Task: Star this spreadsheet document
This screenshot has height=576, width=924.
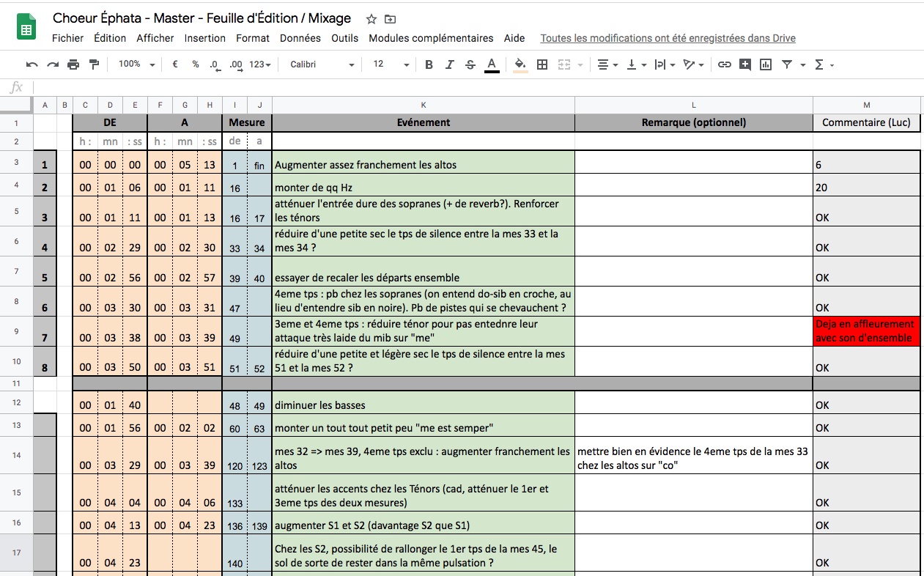Action: click(x=372, y=19)
